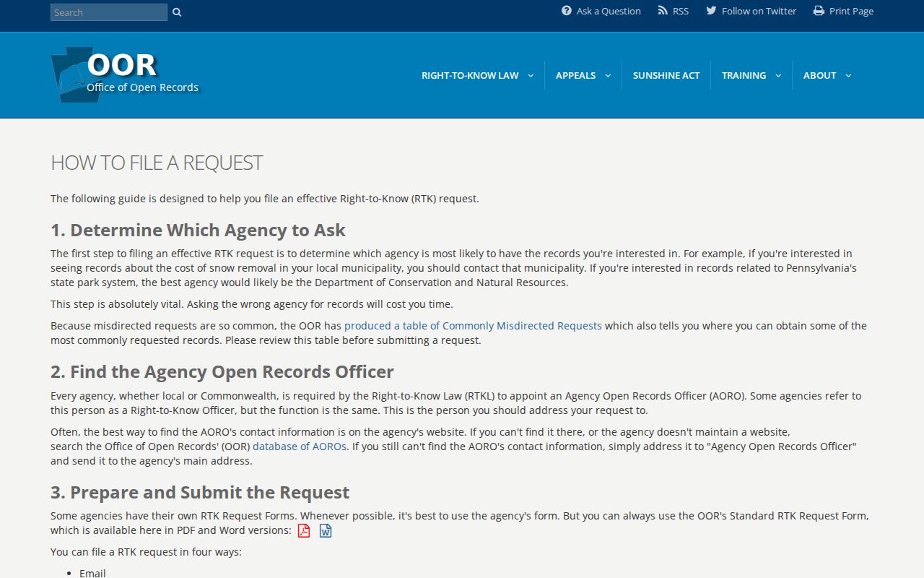Download the PDF request form icon
The width and height of the screenshot is (924, 578).
click(304, 530)
